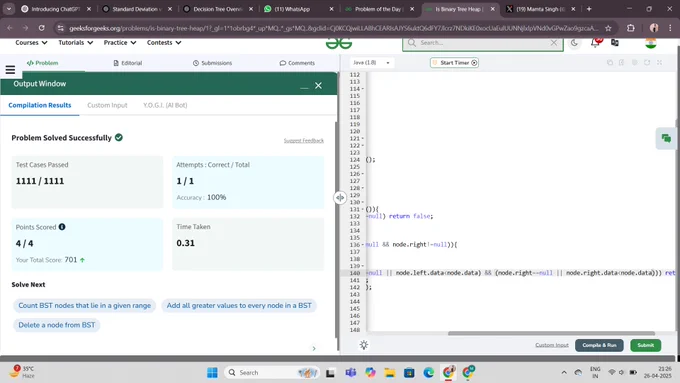The height and width of the screenshot is (383, 680).
Task: Click the Start Timer button
Action: (x=454, y=62)
